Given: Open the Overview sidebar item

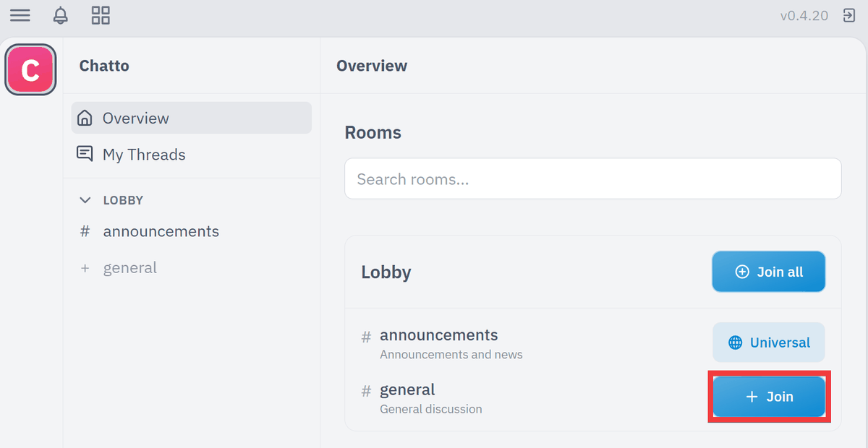Looking at the screenshot, I should [191, 118].
